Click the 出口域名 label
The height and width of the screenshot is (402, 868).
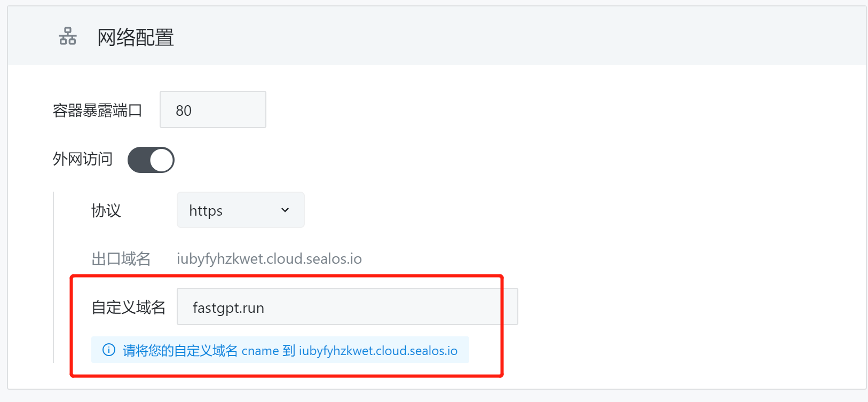121,259
